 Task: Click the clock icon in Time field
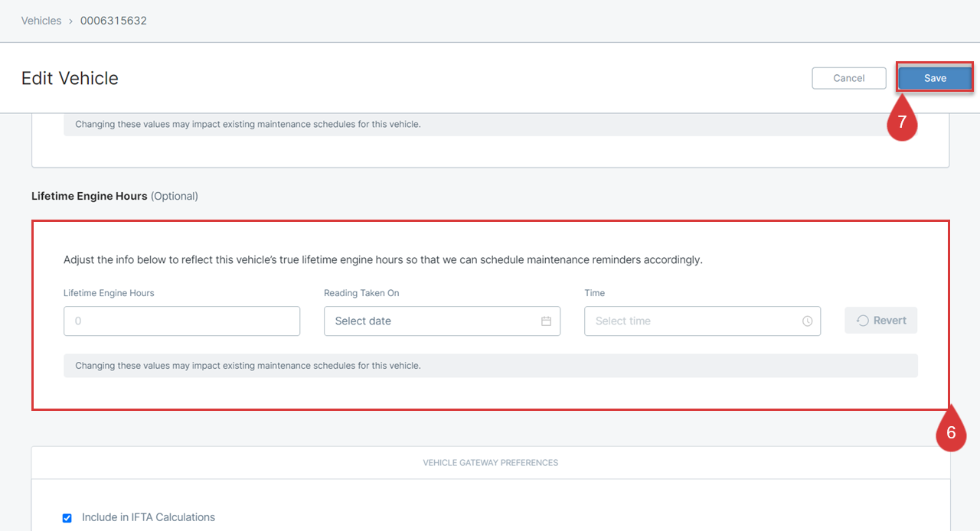(808, 321)
